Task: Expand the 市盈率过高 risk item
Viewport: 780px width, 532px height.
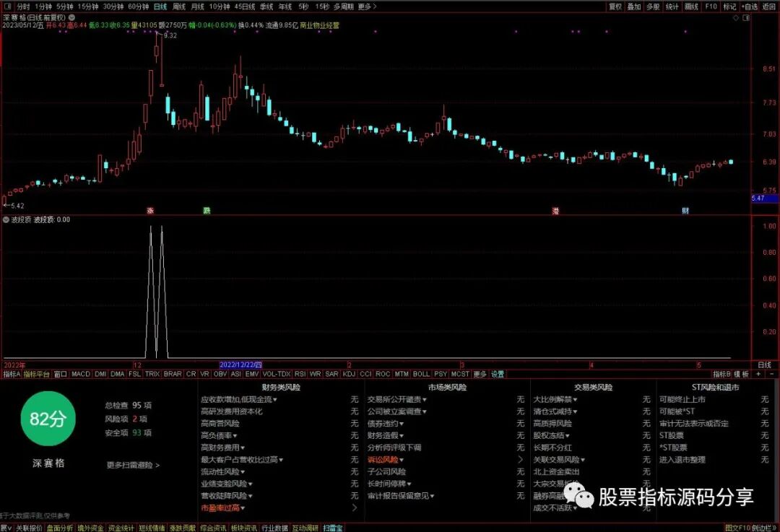Action: pos(223,507)
